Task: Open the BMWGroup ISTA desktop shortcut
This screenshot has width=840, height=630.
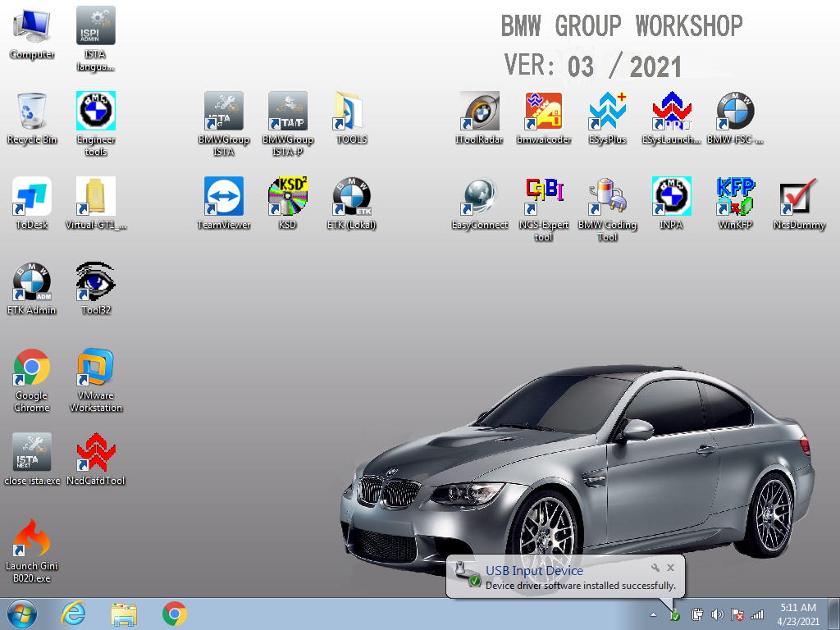Action: click(224, 112)
